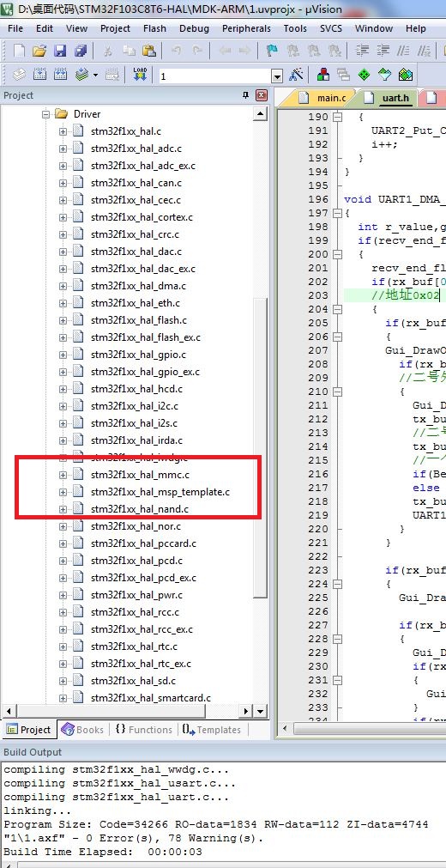
Task: Open Manage Run-Time Environment green diamond
Action: [365, 74]
